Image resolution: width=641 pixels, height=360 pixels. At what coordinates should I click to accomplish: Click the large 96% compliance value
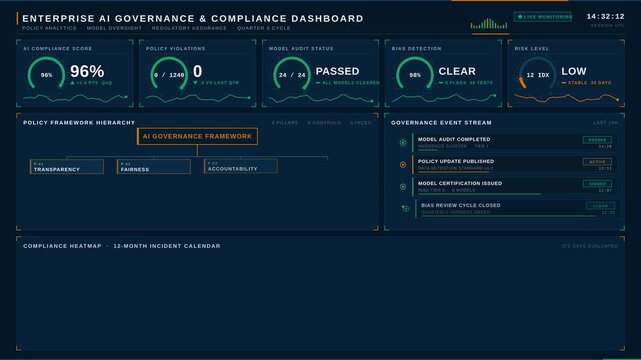tap(87, 72)
